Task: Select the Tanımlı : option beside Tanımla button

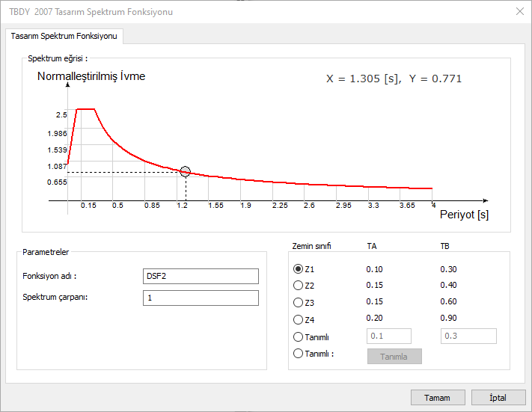Action: tap(298, 354)
